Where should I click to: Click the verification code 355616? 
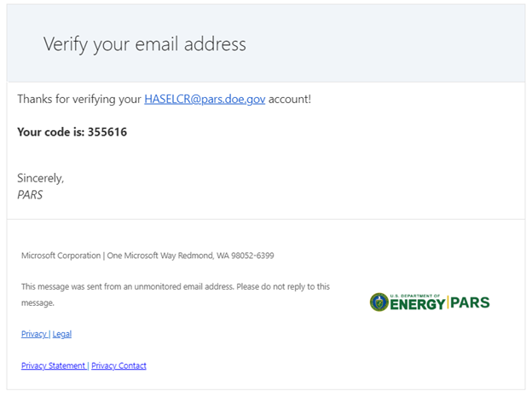107,132
